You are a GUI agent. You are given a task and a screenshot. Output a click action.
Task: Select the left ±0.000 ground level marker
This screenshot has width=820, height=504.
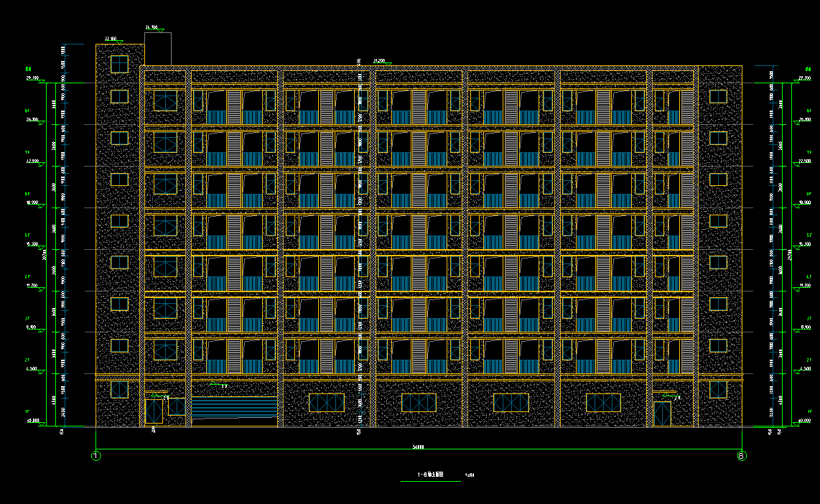(42, 424)
